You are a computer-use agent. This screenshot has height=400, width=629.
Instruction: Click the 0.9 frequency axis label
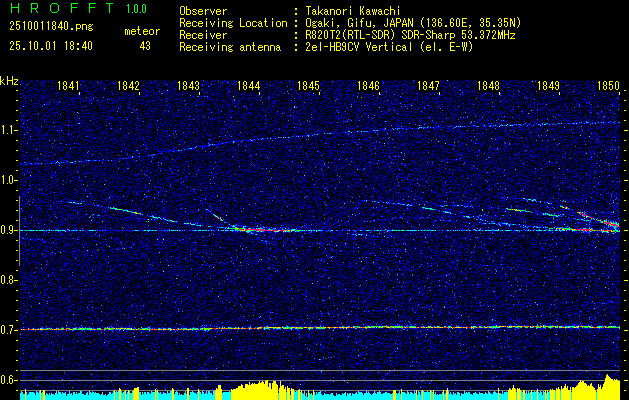pyautogui.click(x=8, y=230)
